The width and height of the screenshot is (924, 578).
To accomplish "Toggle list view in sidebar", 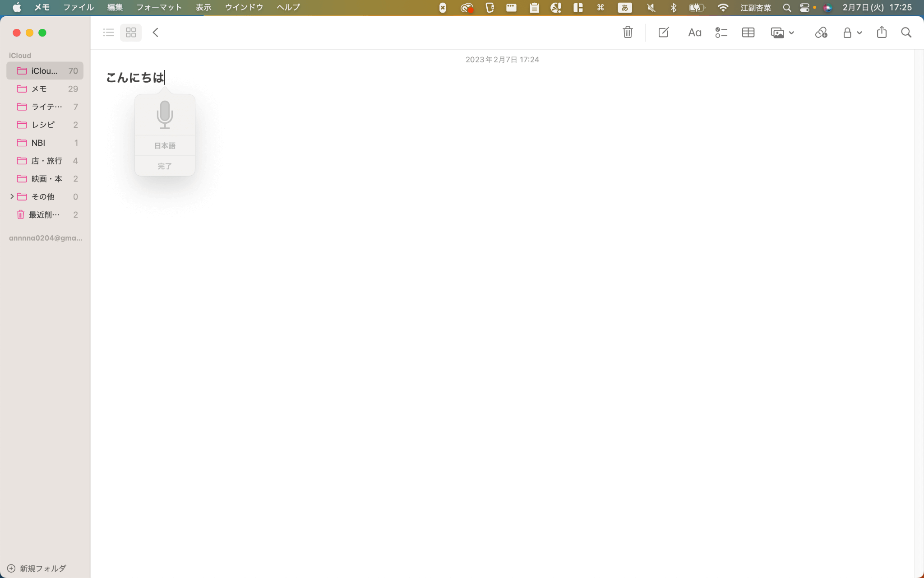I will (x=108, y=33).
